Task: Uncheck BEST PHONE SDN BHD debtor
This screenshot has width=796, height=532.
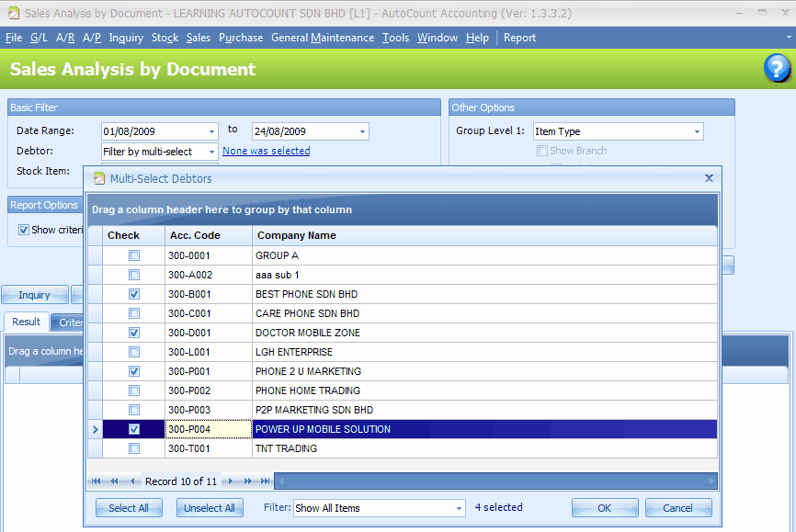Action: tap(133, 294)
